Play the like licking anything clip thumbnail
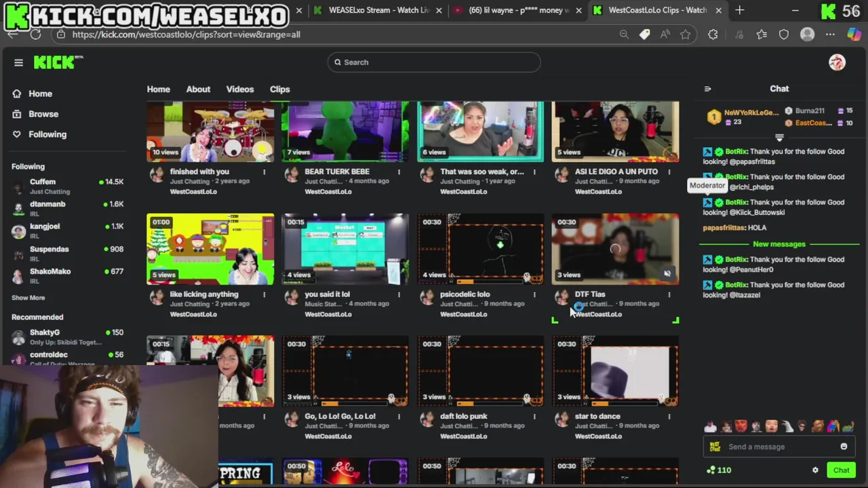868x488 pixels. pyautogui.click(x=210, y=249)
